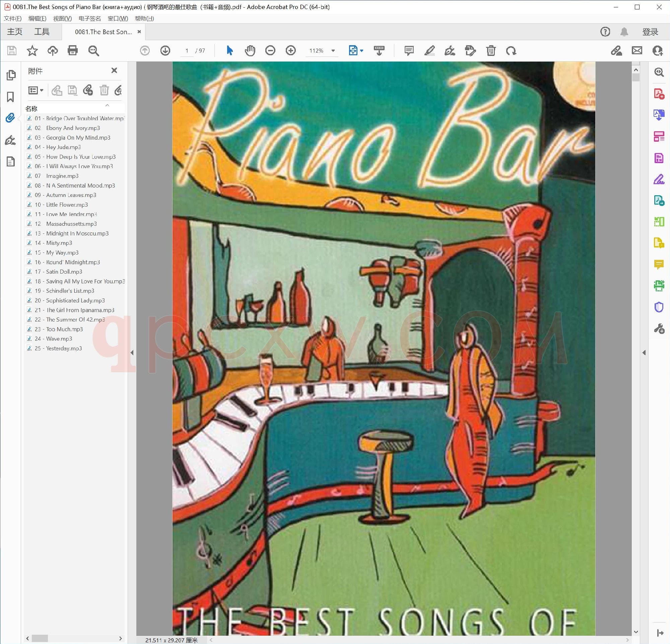Open attachments panel options dropdown

pos(36,90)
